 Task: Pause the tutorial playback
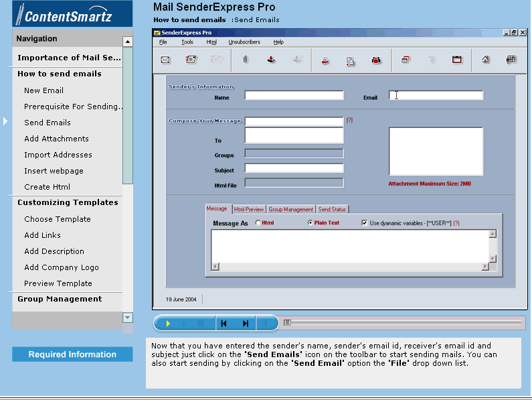pos(184,324)
